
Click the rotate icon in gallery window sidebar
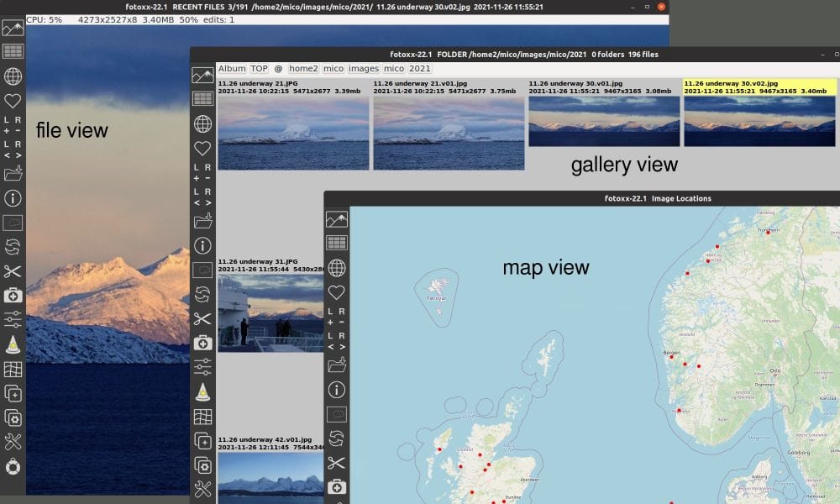coord(202,295)
